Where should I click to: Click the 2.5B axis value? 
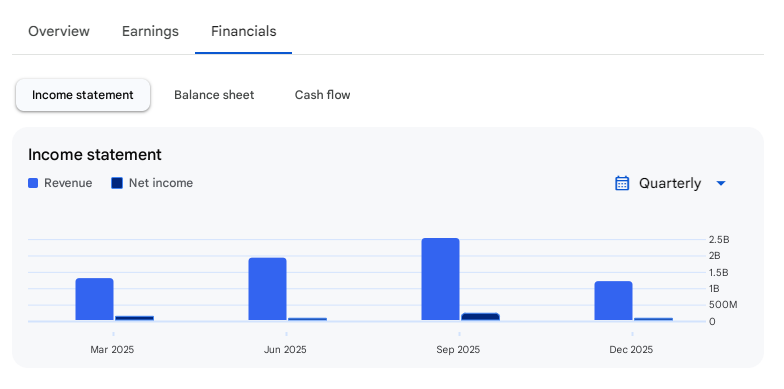(719, 240)
